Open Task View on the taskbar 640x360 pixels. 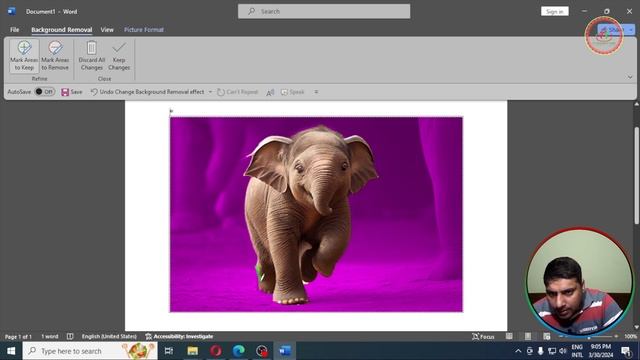click(169, 351)
